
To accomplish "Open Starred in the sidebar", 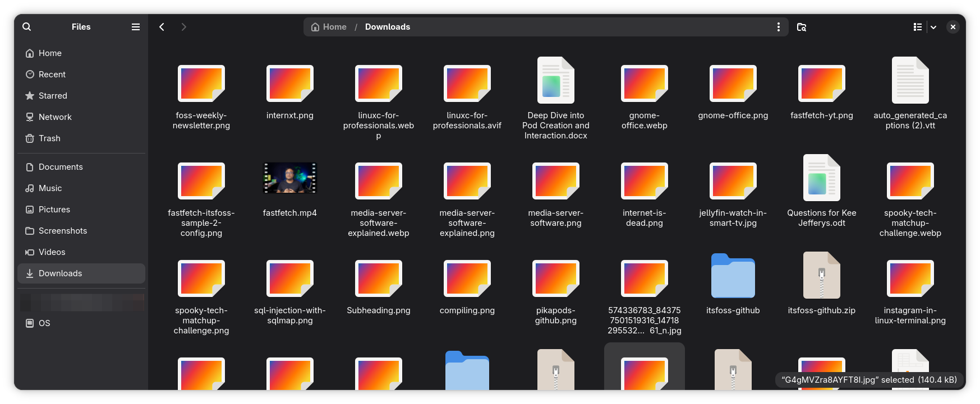I will coord(53,96).
